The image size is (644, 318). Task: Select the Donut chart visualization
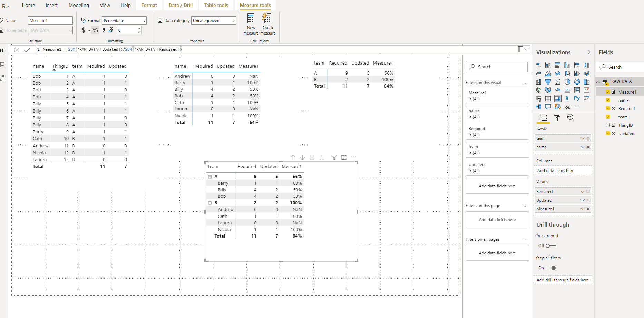(x=577, y=82)
